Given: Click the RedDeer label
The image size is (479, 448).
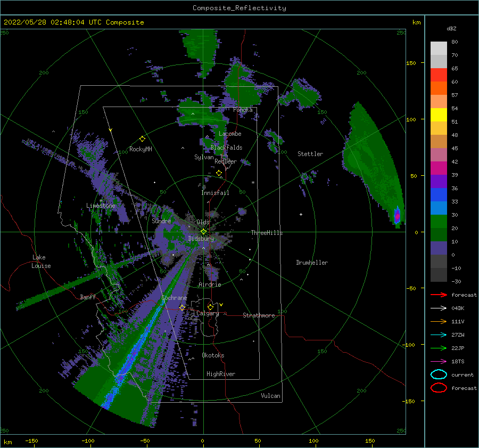Looking at the screenshot, I should (226, 161).
